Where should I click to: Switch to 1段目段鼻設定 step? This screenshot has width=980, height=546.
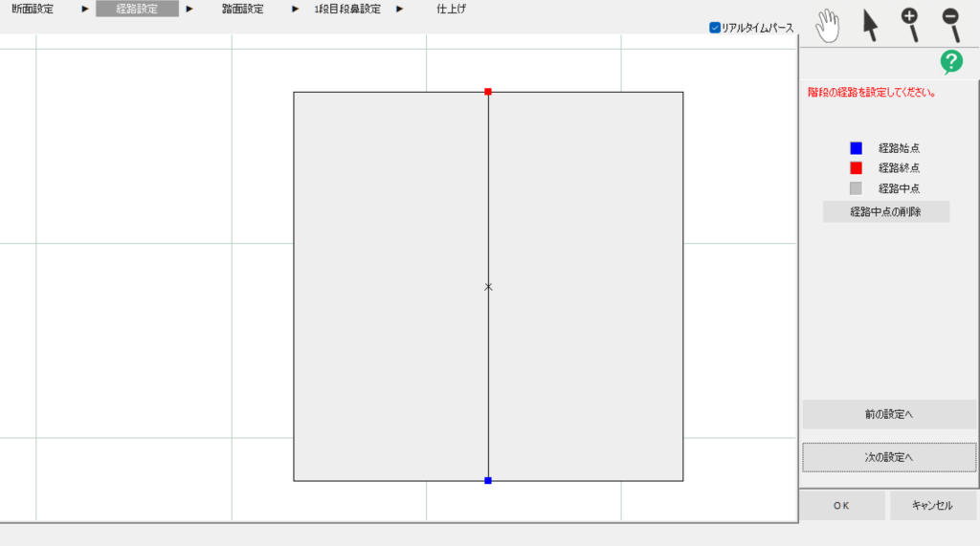tap(346, 9)
